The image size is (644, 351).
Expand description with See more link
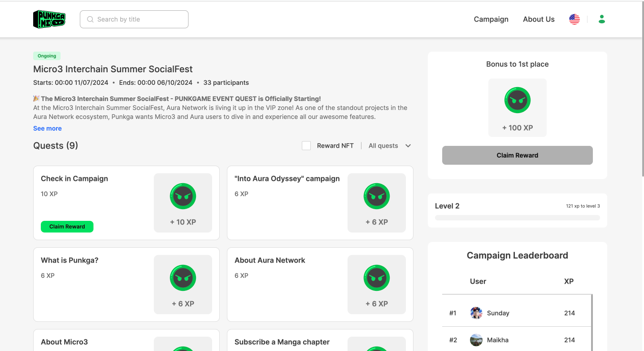pyautogui.click(x=48, y=128)
